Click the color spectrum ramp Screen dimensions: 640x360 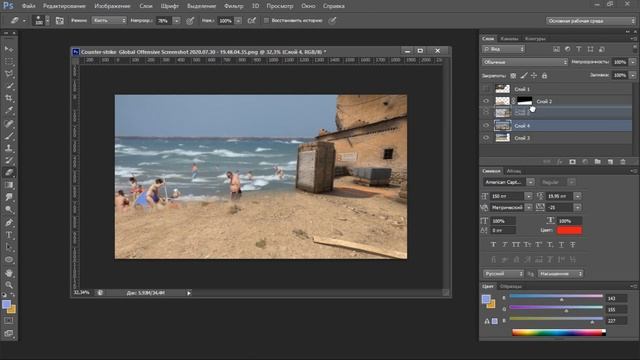559,333
